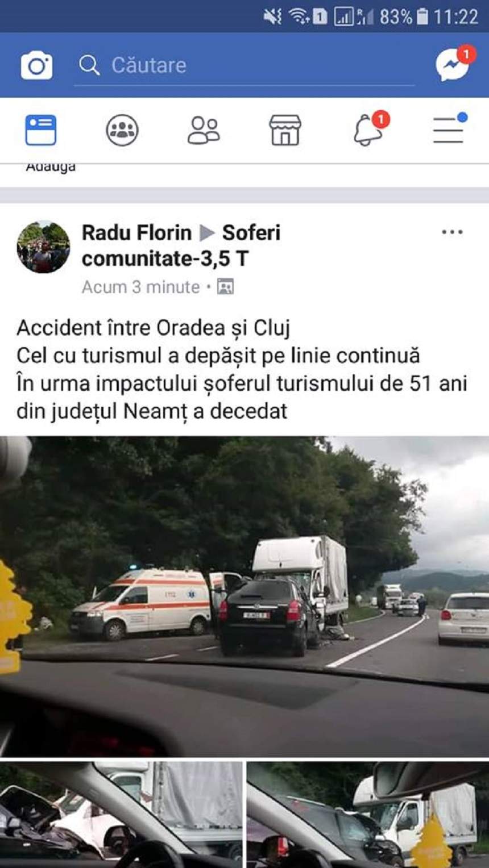Open the Soferi comunitate-3,5 T group link
Image resolution: width=489 pixels, height=868 pixels.
pyautogui.click(x=181, y=245)
